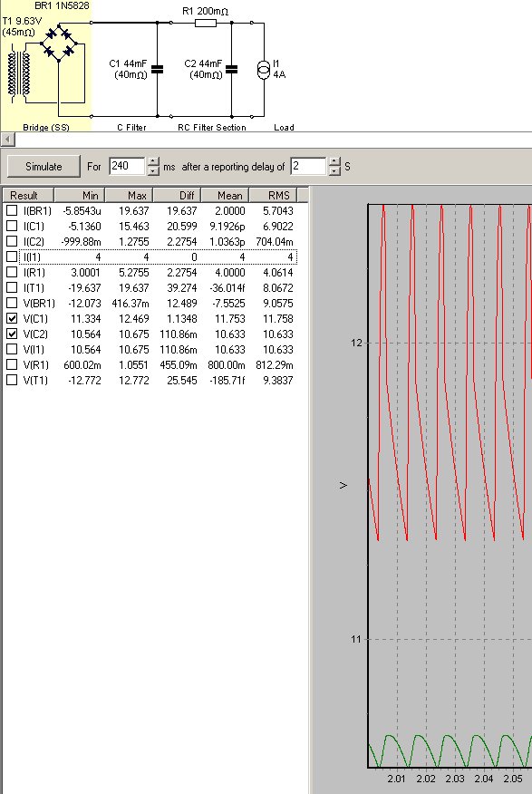Increase simulation duration with up spinner
The image size is (532, 794).
153,161
